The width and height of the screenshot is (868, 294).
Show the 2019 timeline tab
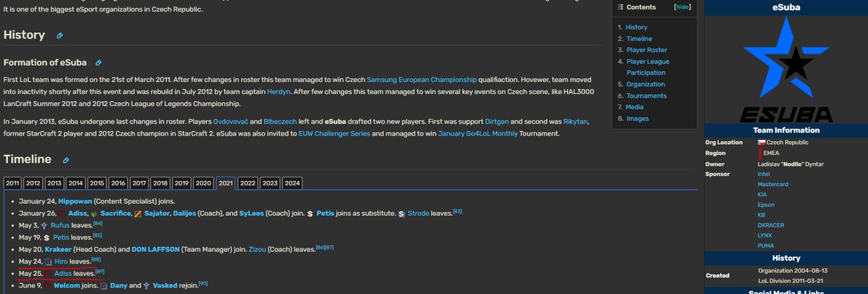point(182,183)
